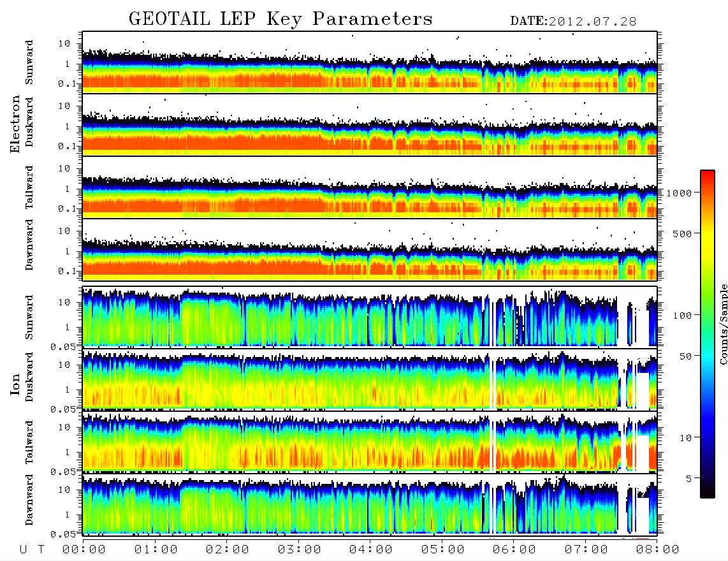Click the "01:00" time tick label
The image size is (728, 561).
point(156,550)
